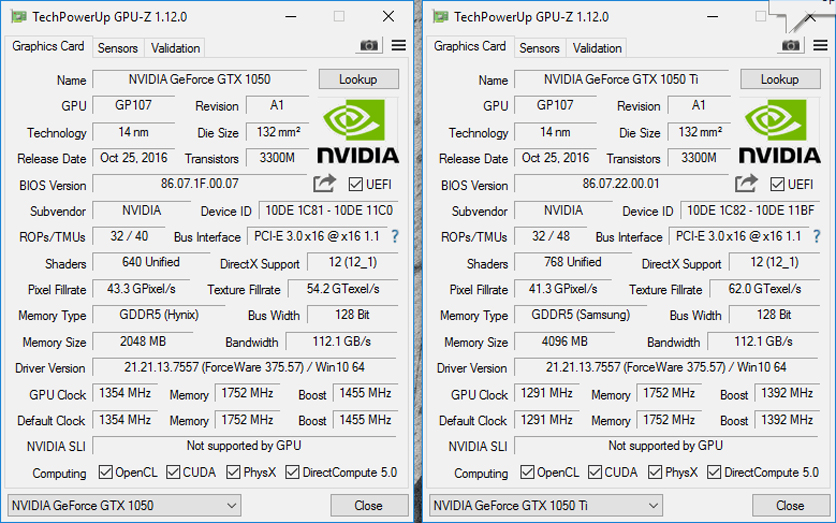Click Close button in GTX 1050 window
Image resolution: width=836 pixels, height=523 pixels.
[369, 505]
